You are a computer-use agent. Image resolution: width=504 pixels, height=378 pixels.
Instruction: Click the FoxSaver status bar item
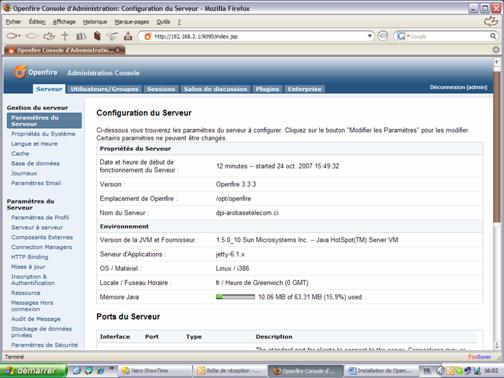(479, 357)
